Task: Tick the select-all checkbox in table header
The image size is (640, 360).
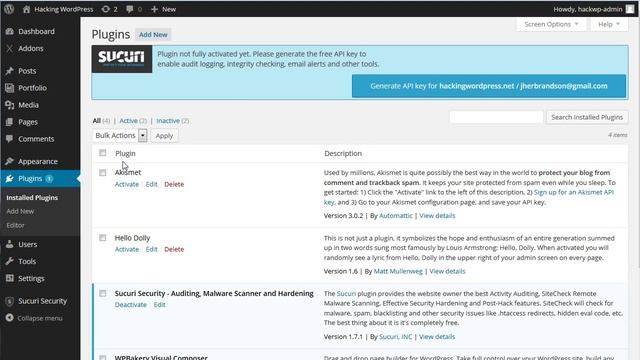Action: (102, 153)
